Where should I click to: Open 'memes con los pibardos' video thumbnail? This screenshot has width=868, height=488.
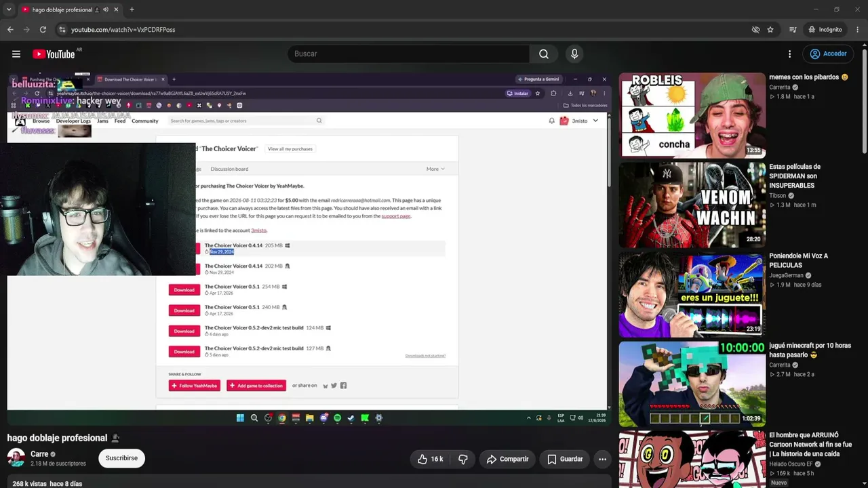click(x=692, y=116)
